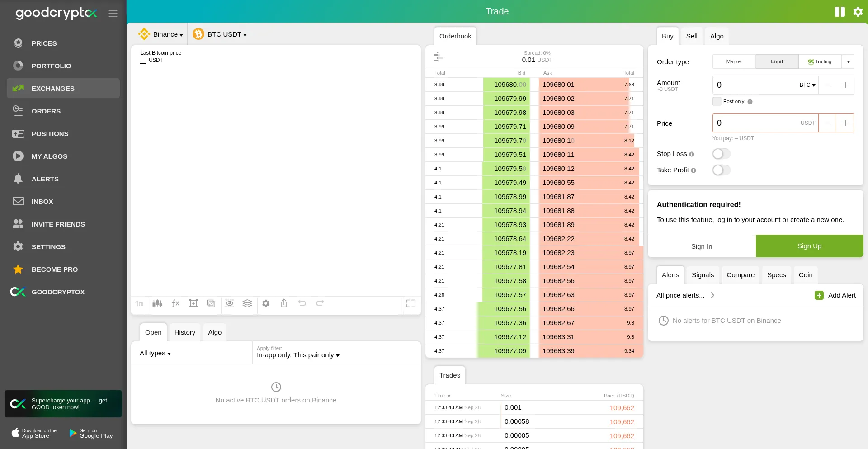Open the Signals tab
868x449 pixels.
pyautogui.click(x=703, y=275)
